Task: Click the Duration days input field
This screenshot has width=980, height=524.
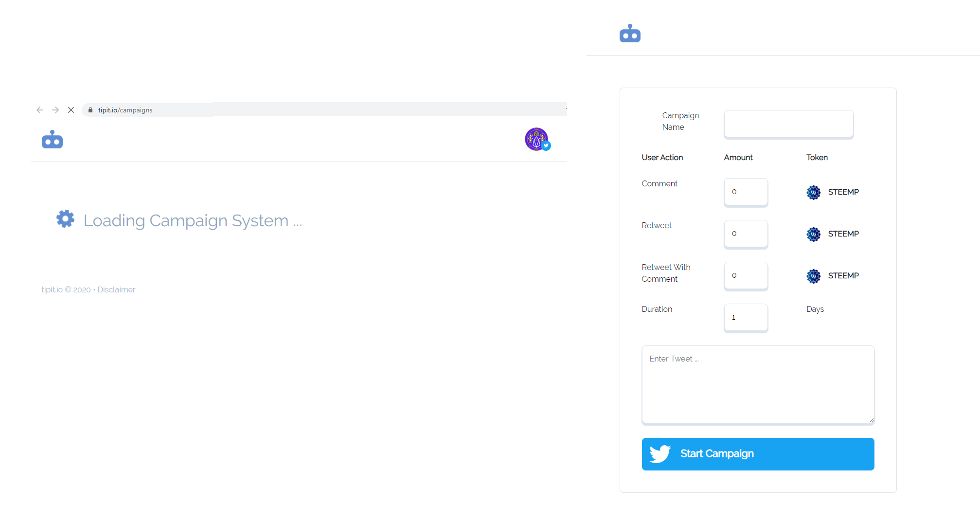Action: [746, 317]
